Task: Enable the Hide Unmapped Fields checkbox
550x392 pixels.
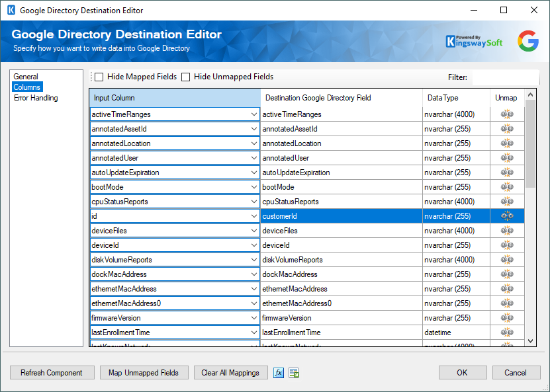Action: click(x=185, y=76)
